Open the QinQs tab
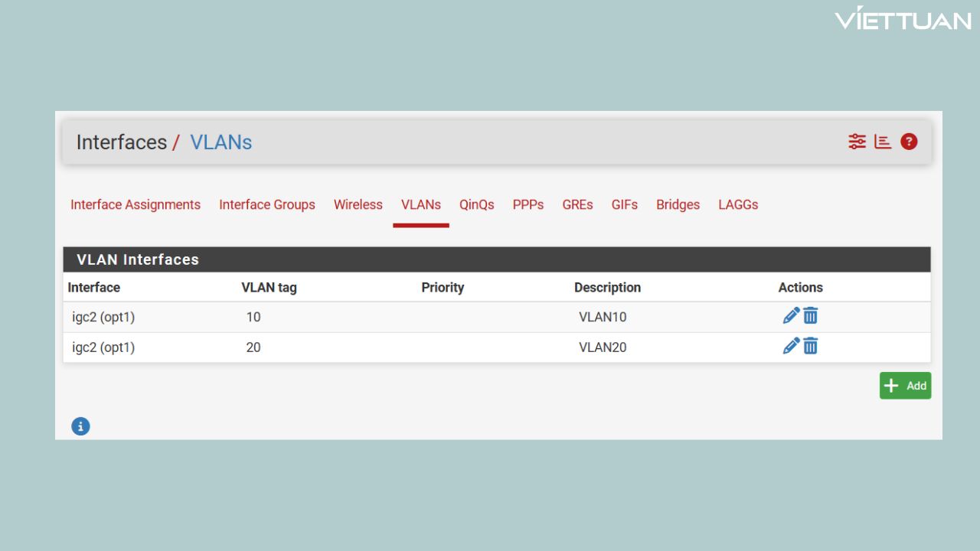This screenshot has width=980, height=551. point(476,204)
